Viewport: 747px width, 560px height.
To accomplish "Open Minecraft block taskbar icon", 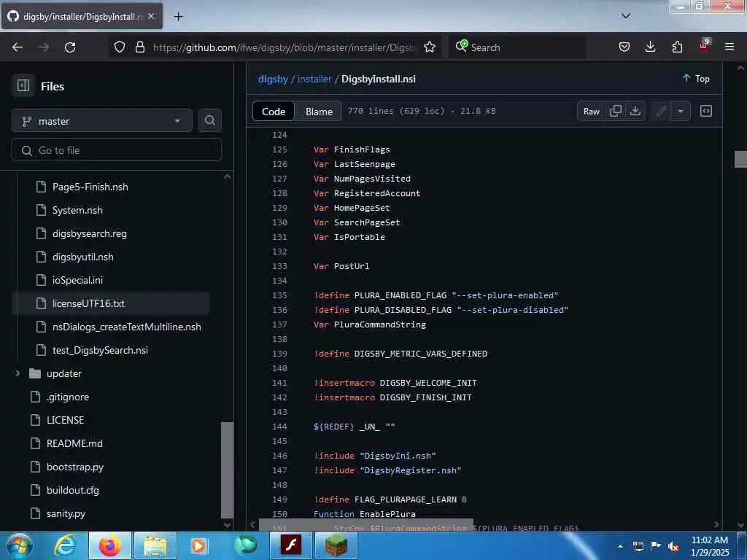I will pos(336,545).
